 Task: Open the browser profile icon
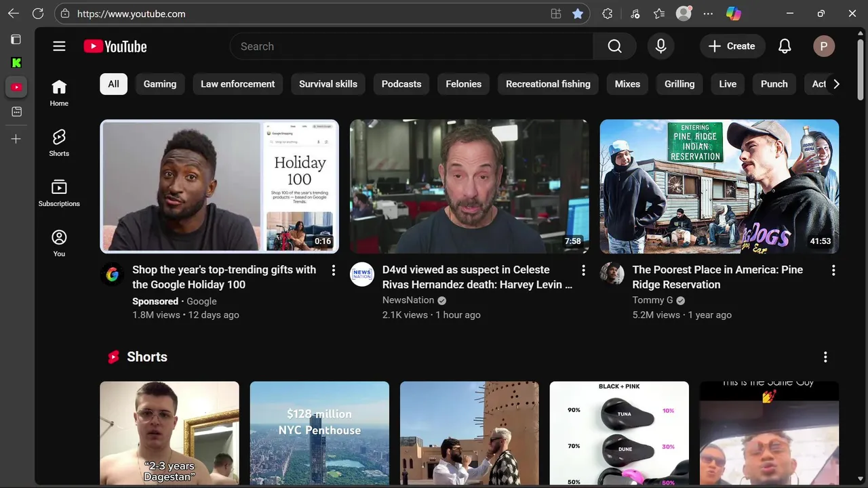684,14
